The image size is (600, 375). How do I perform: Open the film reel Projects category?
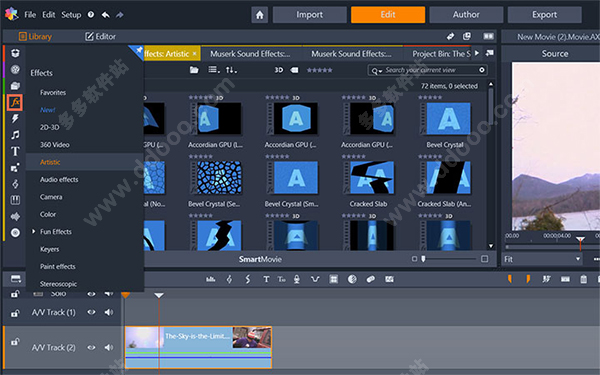pos(15,69)
